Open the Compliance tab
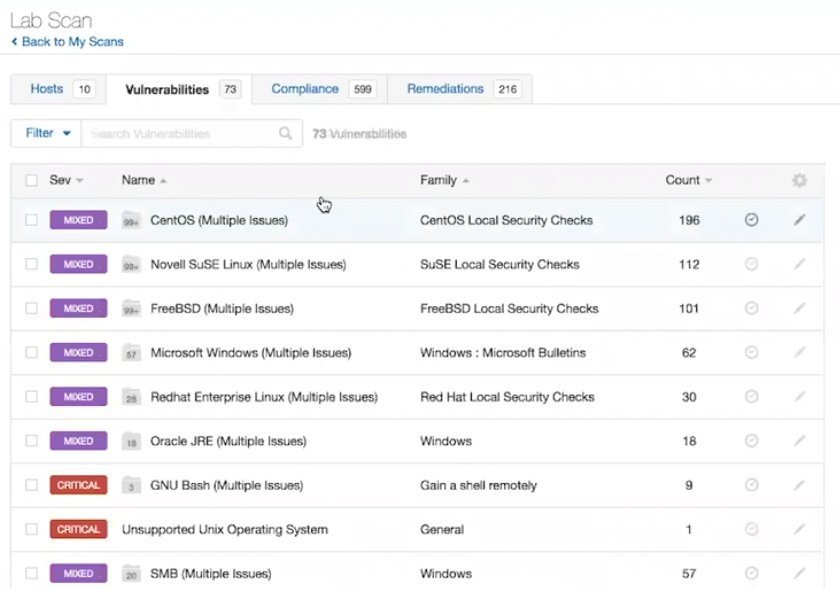The height and width of the screenshot is (589, 840). (x=320, y=89)
